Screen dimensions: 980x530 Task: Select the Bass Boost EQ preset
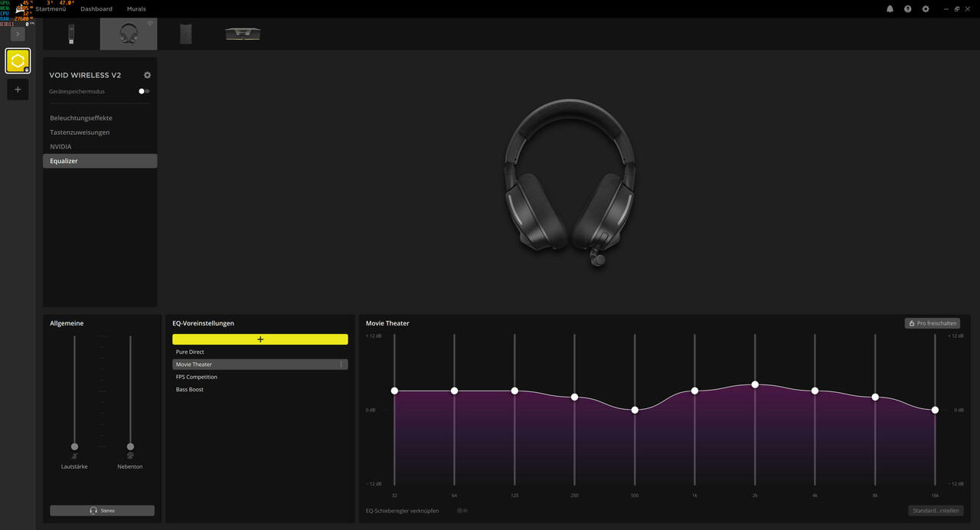(190, 390)
